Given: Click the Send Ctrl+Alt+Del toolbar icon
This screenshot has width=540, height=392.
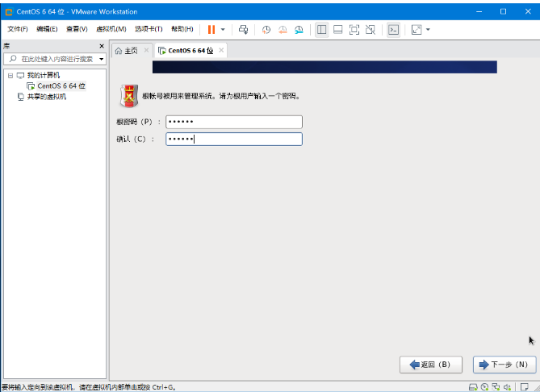Looking at the screenshot, I should coord(244,30).
